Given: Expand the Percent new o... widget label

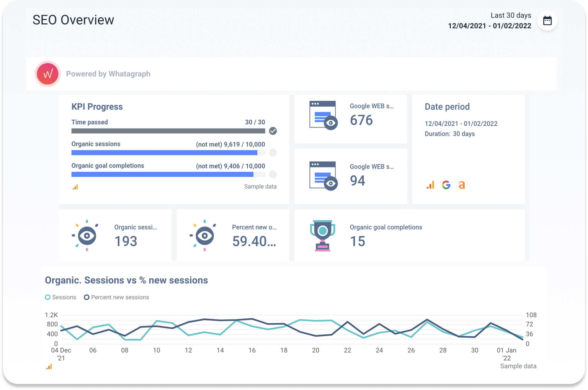Looking at the screenshot, I should coord(254,227).
